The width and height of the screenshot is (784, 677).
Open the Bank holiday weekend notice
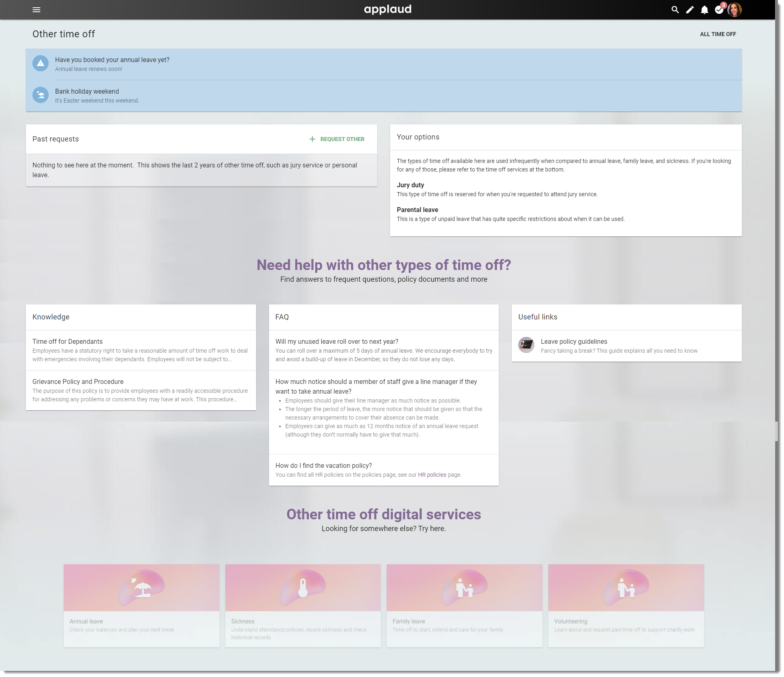click(384, 96)
